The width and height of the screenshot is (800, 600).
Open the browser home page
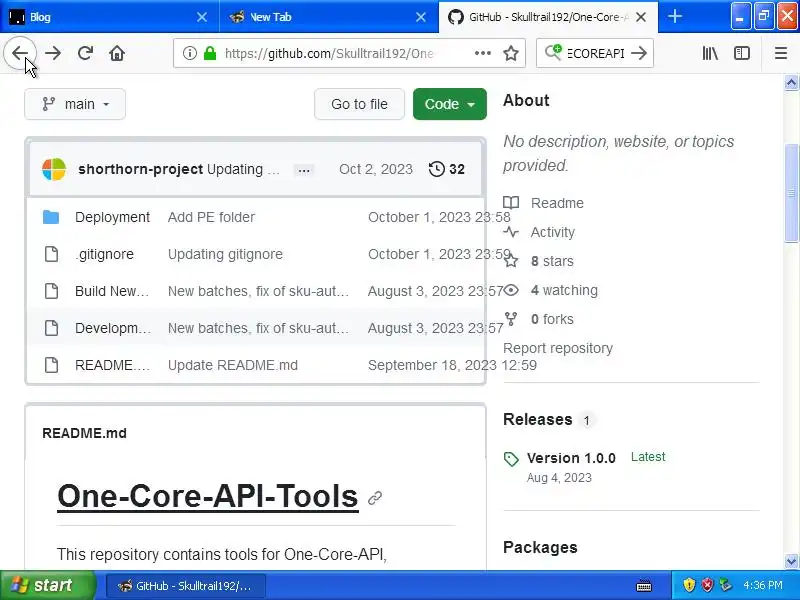coord(117,53)
